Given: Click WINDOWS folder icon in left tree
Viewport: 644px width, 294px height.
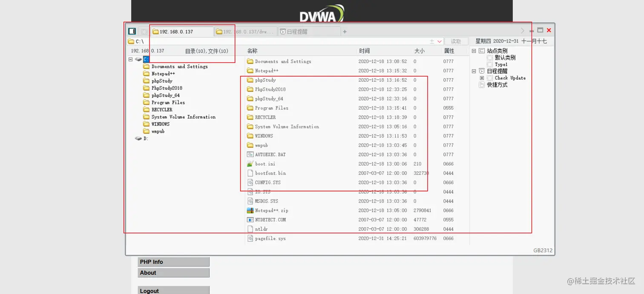Looking at the screenshot, I should pos(147,124).
